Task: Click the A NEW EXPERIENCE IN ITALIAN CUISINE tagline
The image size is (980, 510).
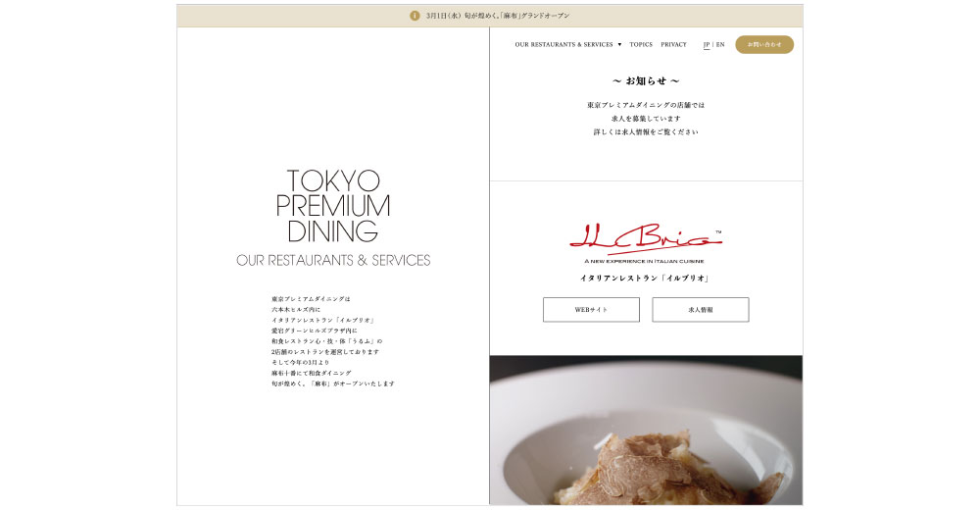Action: [x=645, y=261]
